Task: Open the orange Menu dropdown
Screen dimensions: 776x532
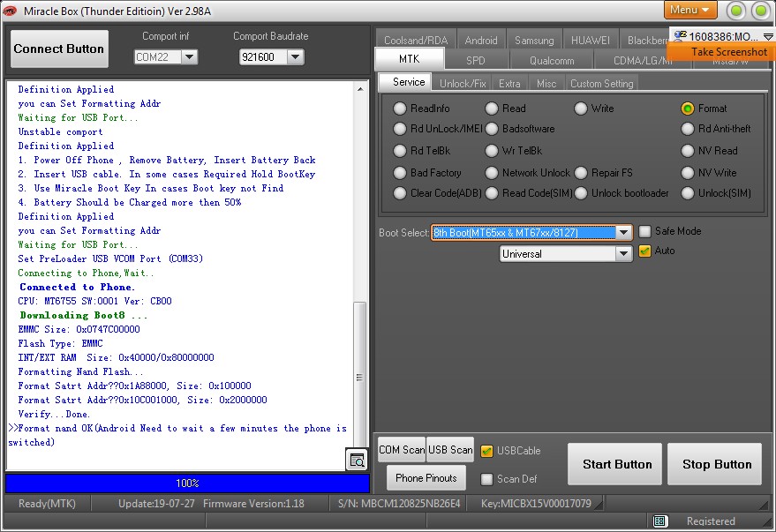Action: pos(692,10)
